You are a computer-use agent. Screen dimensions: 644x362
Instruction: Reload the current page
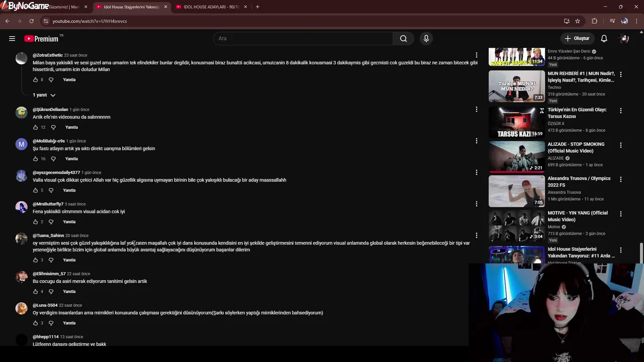pyautogui.click(x=31, y=21)
